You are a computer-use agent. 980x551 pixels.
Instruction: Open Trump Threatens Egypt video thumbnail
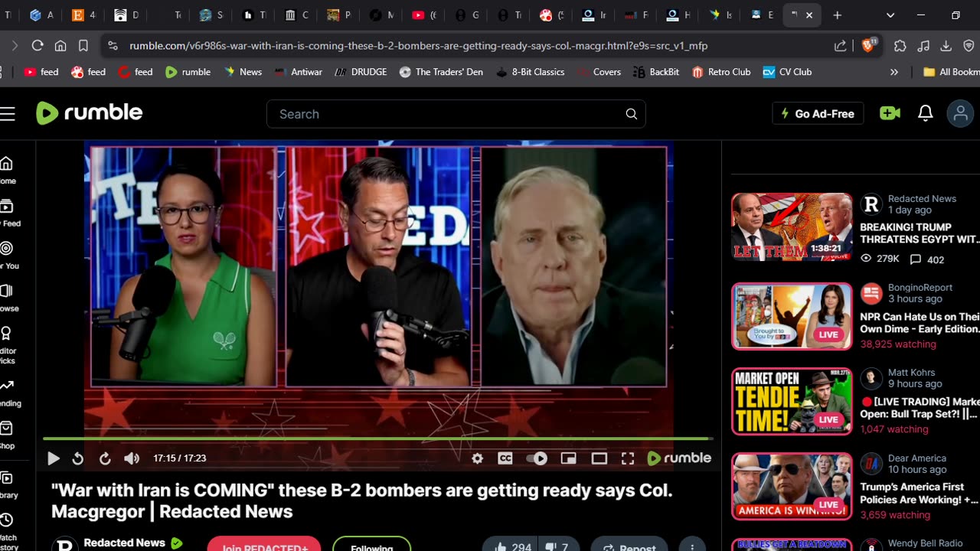pyautogui.click(x=792, y=227)
